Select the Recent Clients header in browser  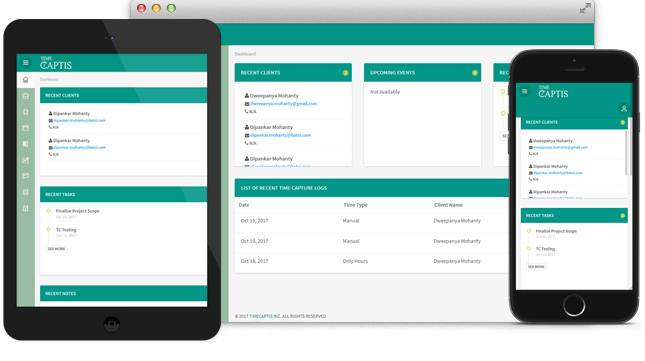[x=293, y=72]
